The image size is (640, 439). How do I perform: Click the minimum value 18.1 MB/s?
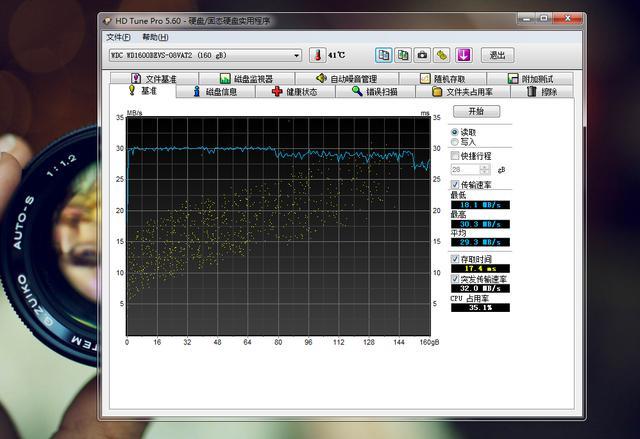pos(480,205)
